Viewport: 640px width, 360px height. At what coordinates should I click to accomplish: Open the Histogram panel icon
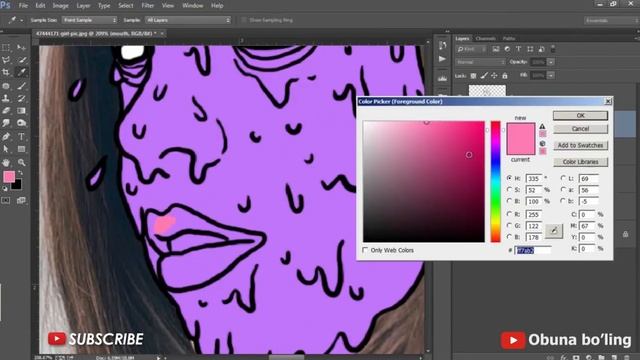point(442,78)
